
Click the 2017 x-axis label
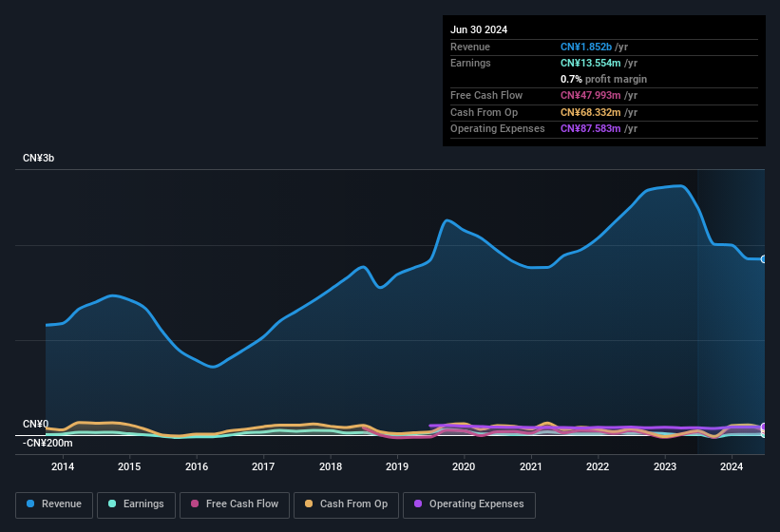click(263, 466)
